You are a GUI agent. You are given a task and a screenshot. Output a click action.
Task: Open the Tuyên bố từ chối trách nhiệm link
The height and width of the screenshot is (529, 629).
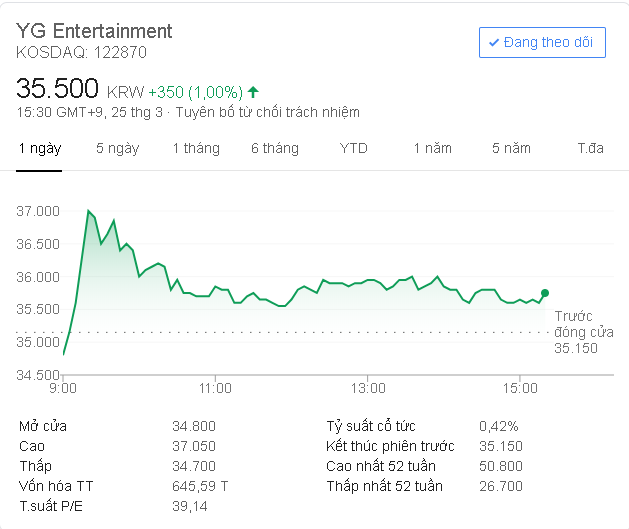(x=267, y=112)
